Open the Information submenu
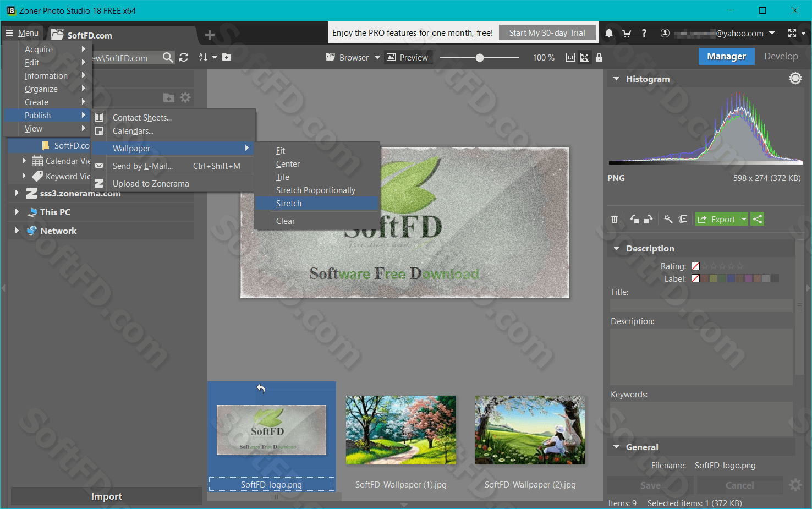This screenshot has width=812, height=509. click(x=47, y=75)
